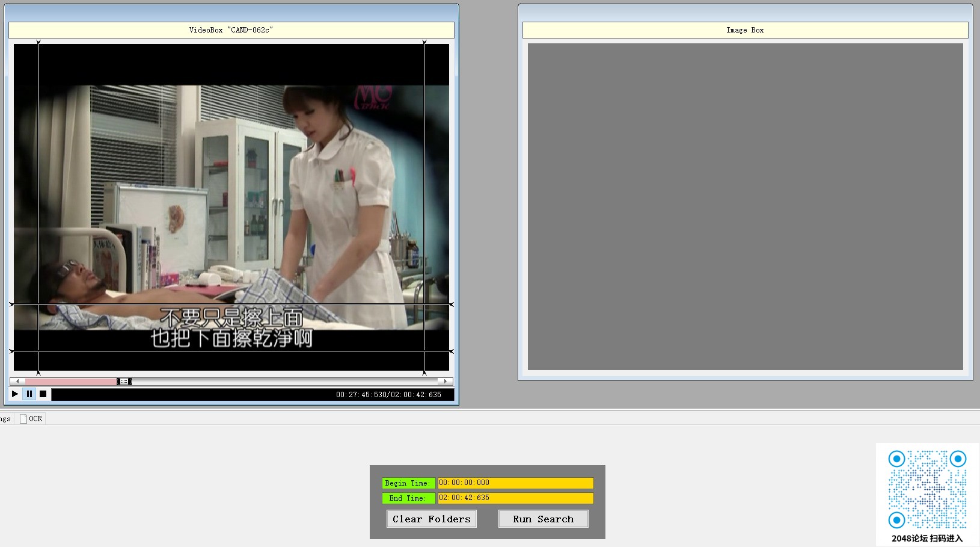Stop the video with the stop button
Image resolution: width=980 pixels, height=547 pixels.
coord(43,394)
